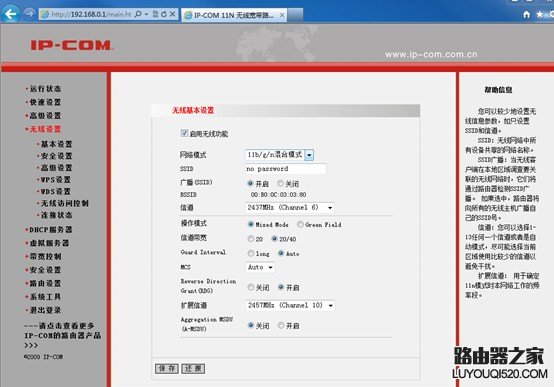This screenshot has width=554, height=387.
Task: Click the 无线基本设置 section heading
Action: (x=193, y=110)
